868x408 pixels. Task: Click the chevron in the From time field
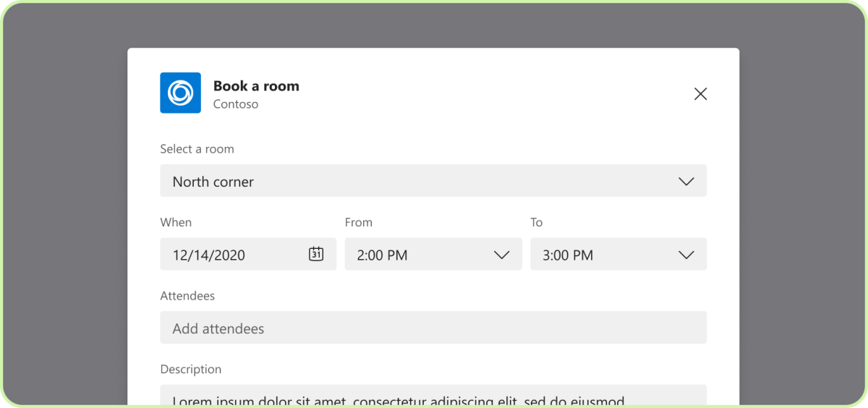[x=501, y=255]
